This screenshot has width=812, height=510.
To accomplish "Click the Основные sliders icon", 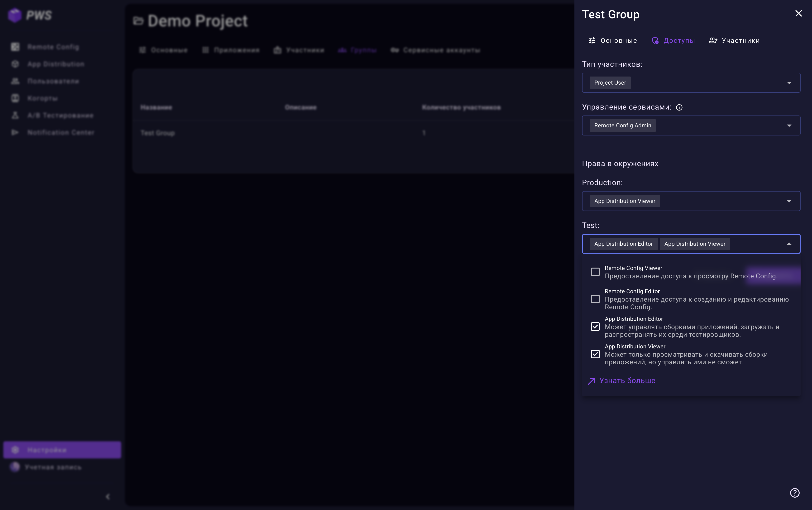I will point(592,40).
